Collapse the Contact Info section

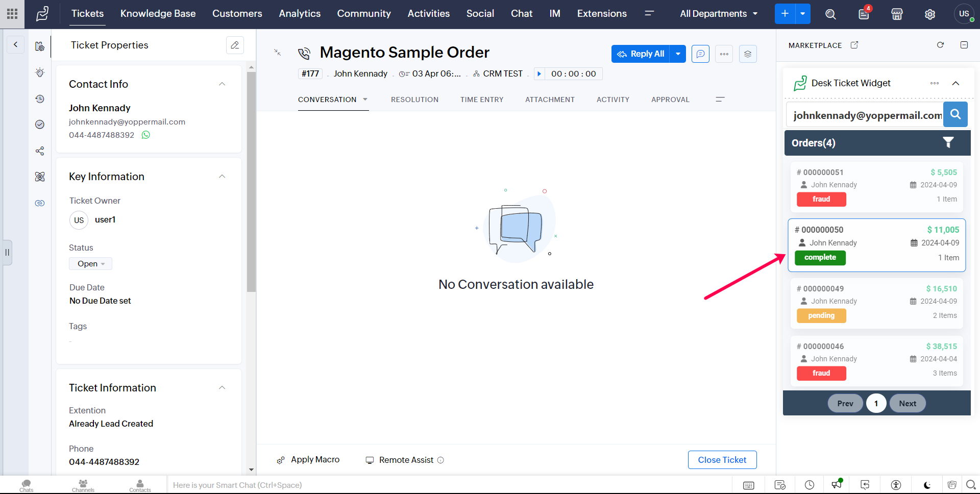[222, 84]
